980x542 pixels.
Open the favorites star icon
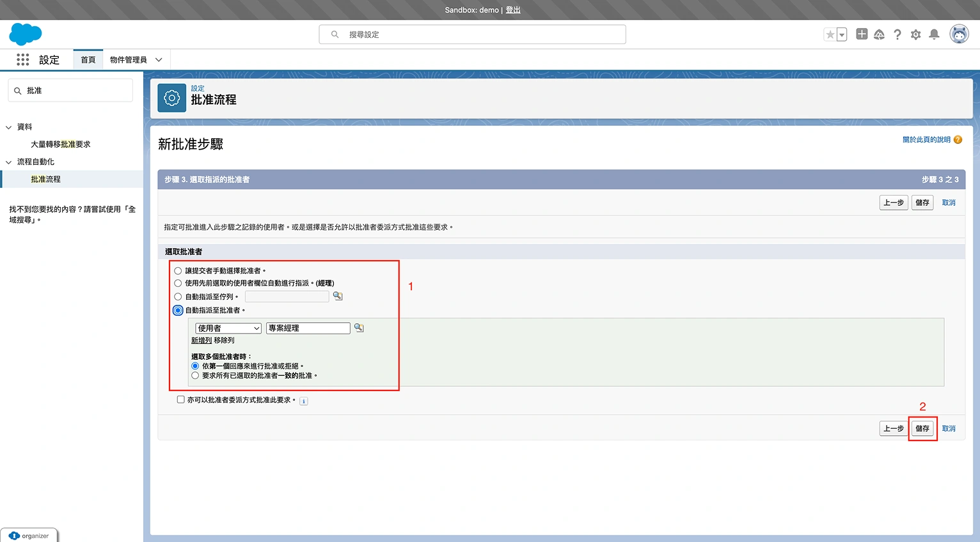pyautogui.click(x=830, y=35)
